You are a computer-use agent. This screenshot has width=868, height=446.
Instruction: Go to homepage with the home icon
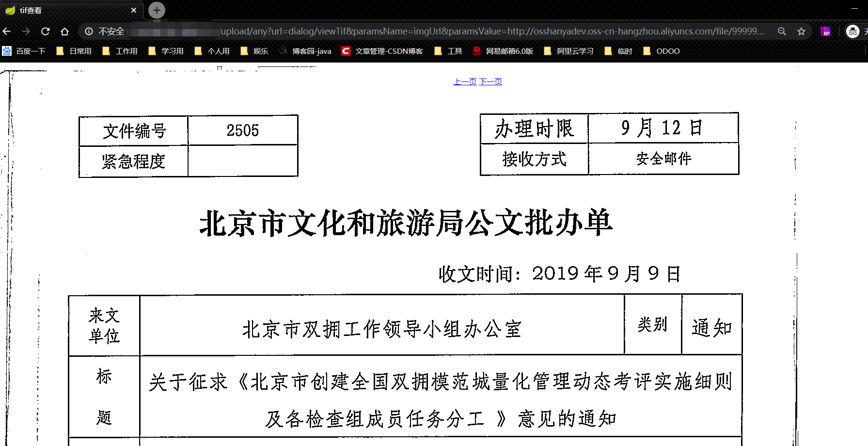pos(65,31)
